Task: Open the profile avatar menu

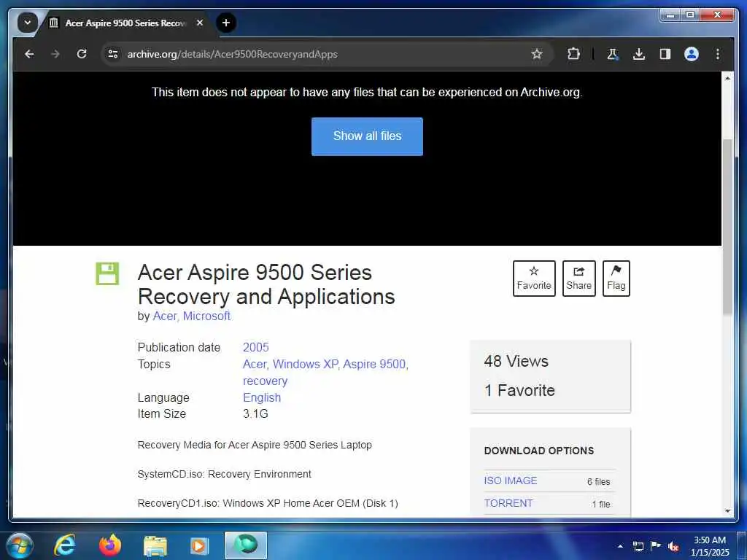Action: (692, 54)
